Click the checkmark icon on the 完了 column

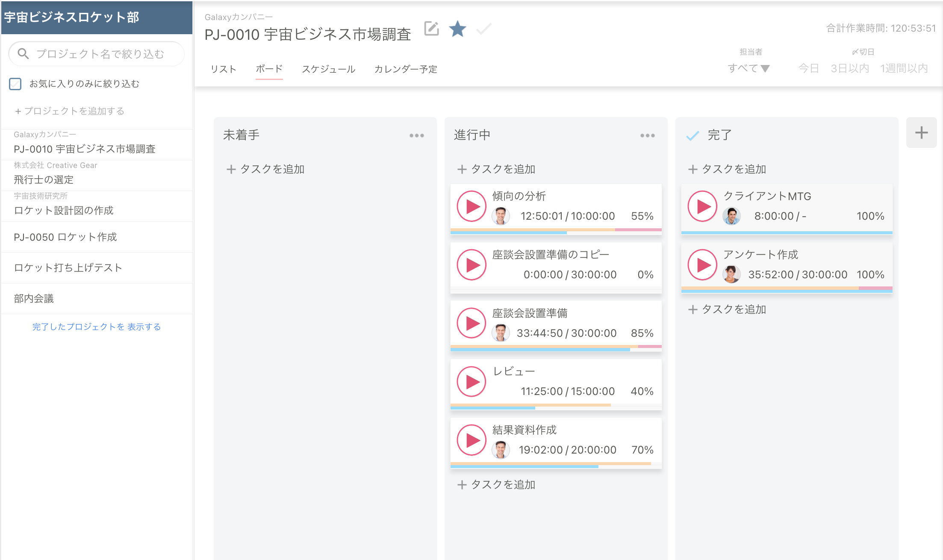coord(693,135)
